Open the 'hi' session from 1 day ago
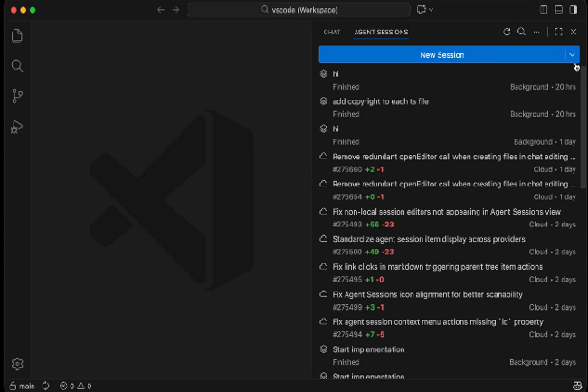 click(x=450, y=135)
